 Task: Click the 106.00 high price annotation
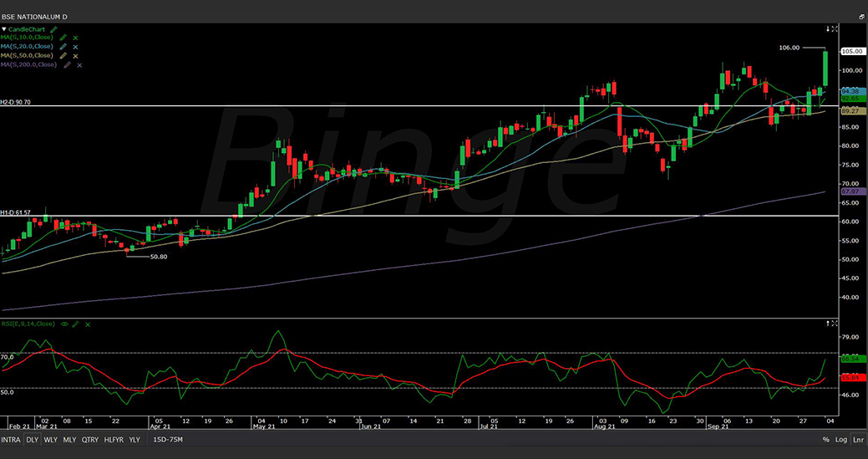point(789,48)
